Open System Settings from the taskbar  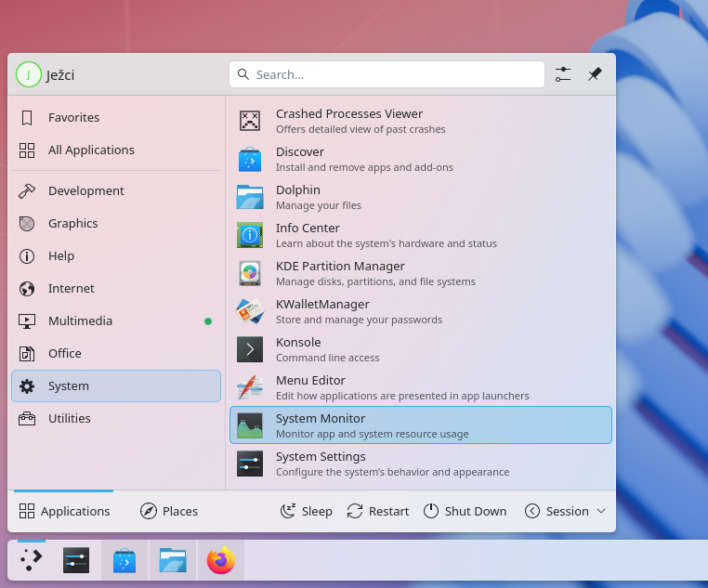[76, 560]
